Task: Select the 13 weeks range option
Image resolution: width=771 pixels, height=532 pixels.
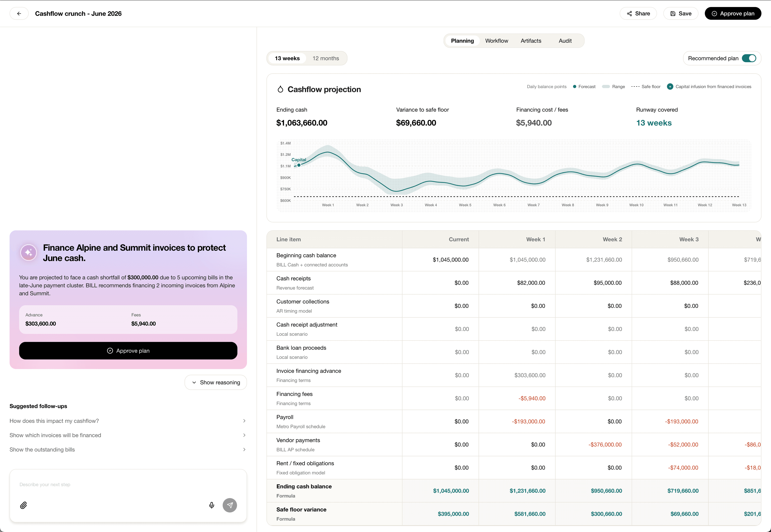Action: (x=287, y=58)
